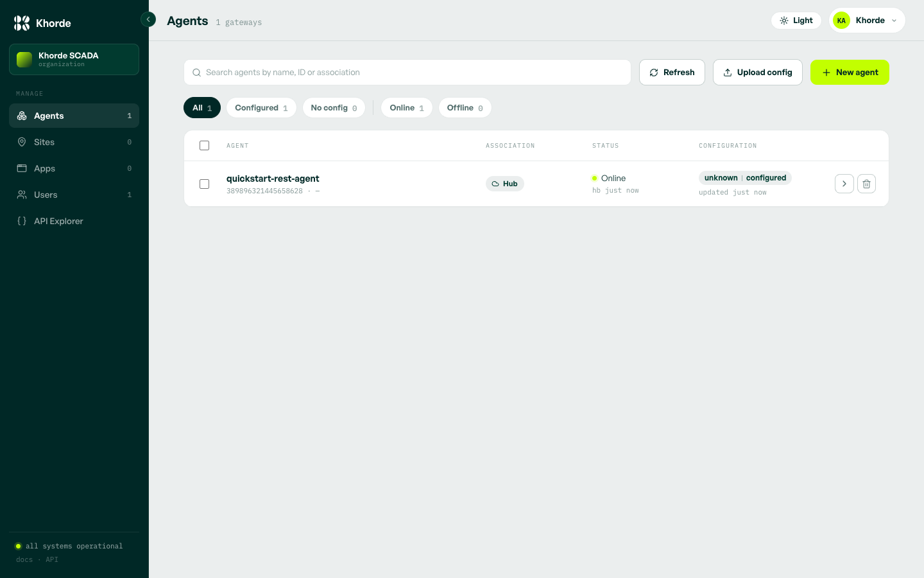Select all agents with header checkbox
Image resolution: width=924 pixels, height=578 pixels.
[204, 146]
